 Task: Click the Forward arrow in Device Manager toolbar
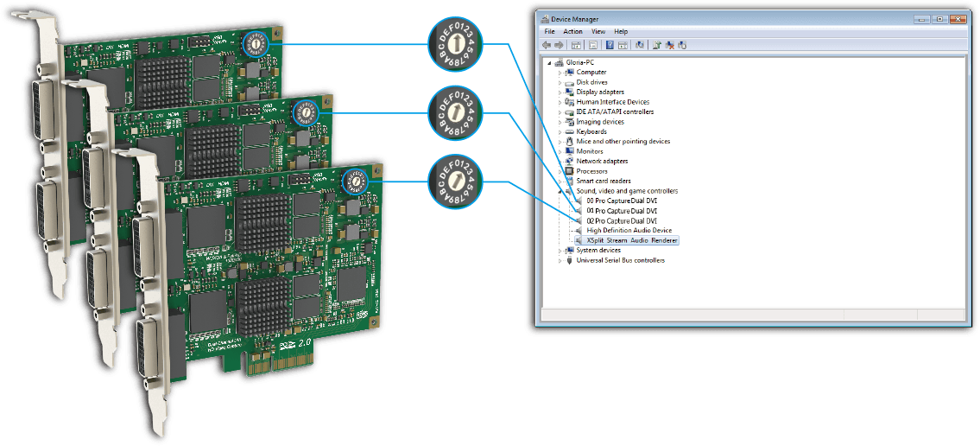[559, 45]
